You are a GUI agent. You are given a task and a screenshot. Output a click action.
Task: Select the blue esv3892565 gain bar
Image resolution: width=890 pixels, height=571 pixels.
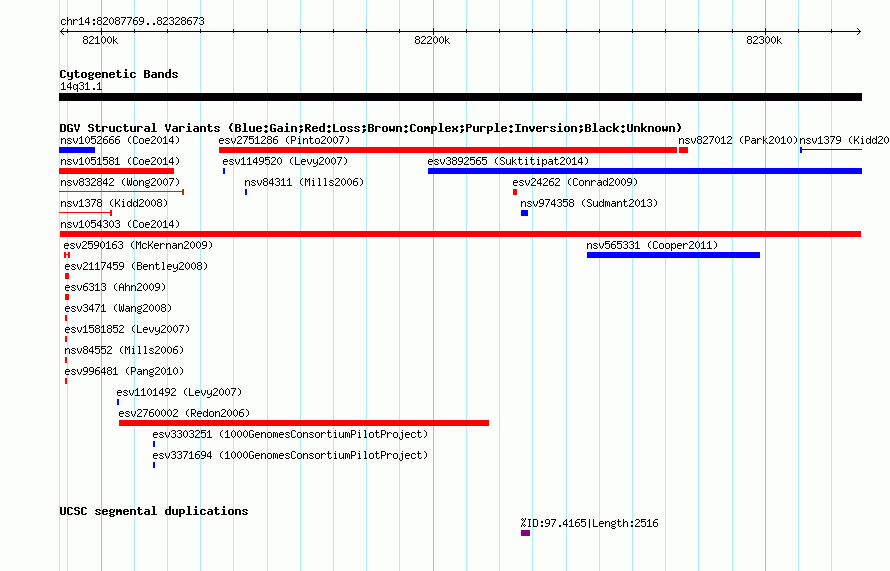(645, 171)
